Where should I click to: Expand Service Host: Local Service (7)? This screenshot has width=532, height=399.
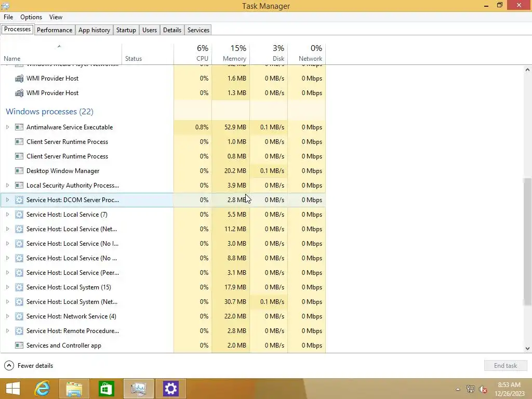click(x=7, y=215)
